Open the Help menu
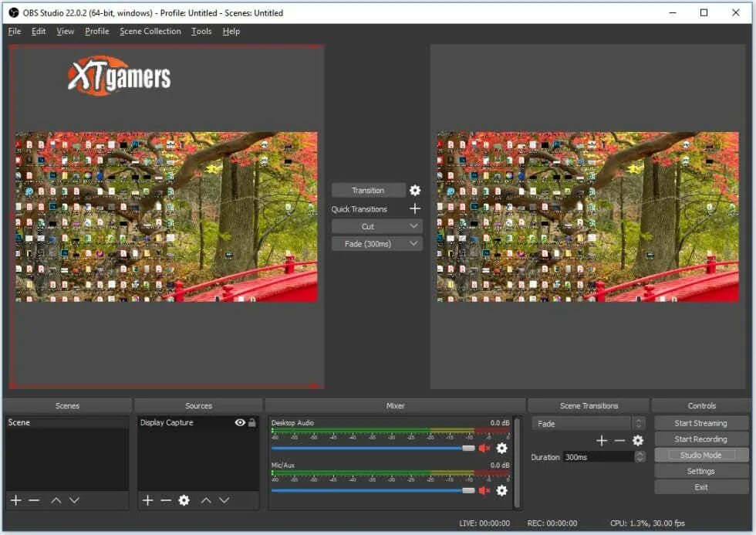 pos(231,32)
